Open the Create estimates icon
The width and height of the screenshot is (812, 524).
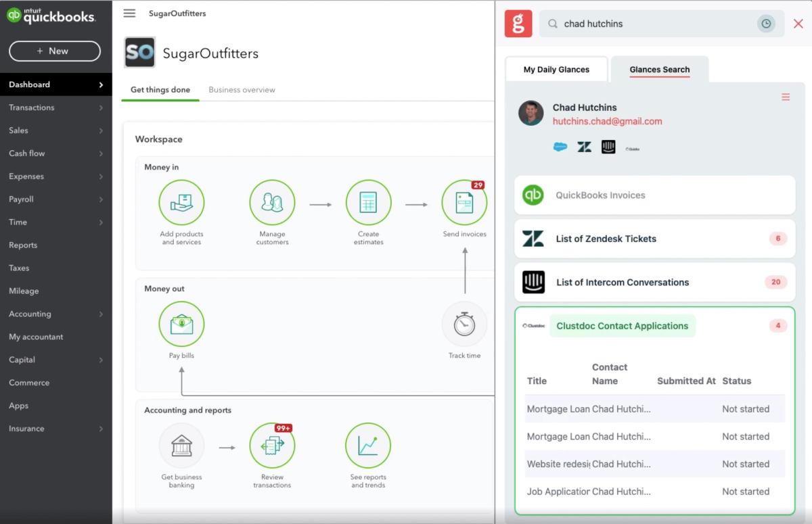pos(368,202)
